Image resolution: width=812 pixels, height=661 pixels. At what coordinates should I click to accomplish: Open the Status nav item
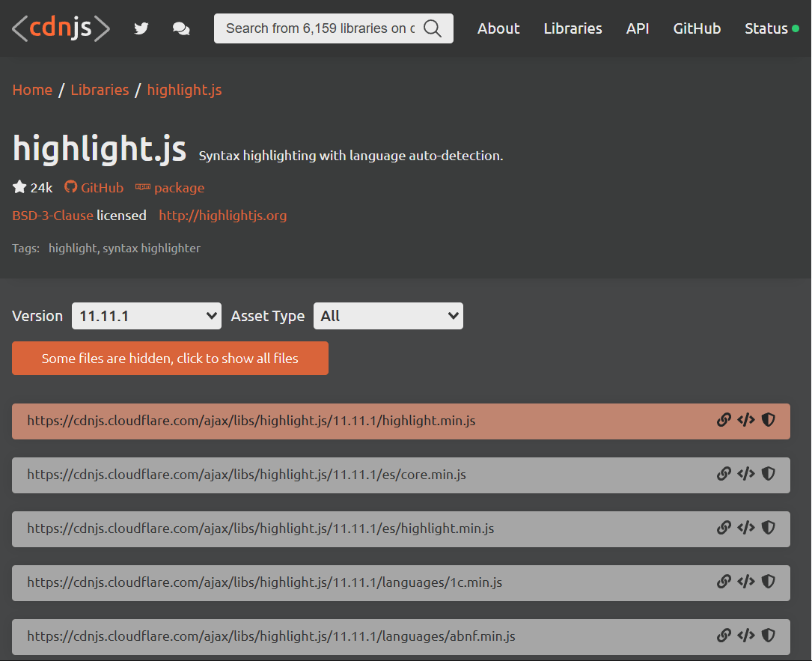pos(772,28)
